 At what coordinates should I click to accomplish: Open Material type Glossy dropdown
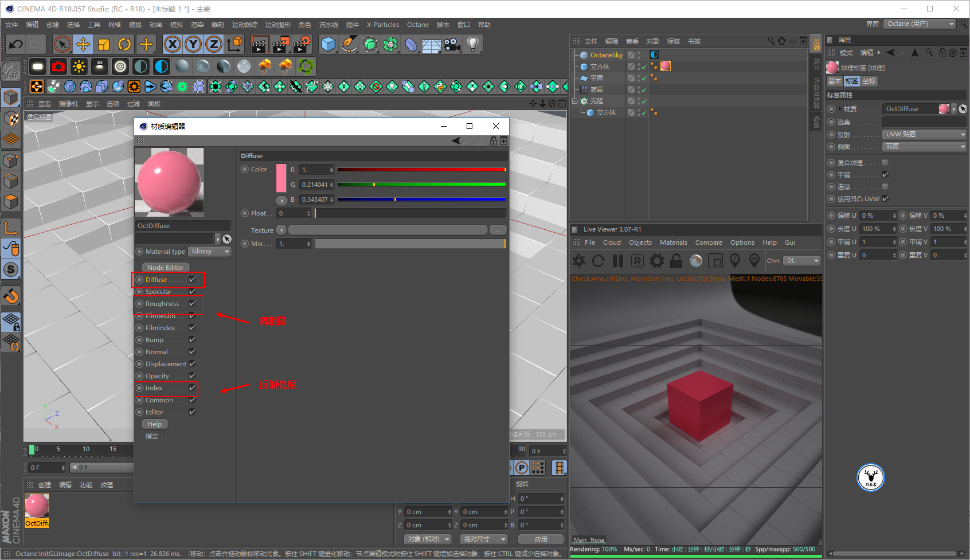coord(210,252)
